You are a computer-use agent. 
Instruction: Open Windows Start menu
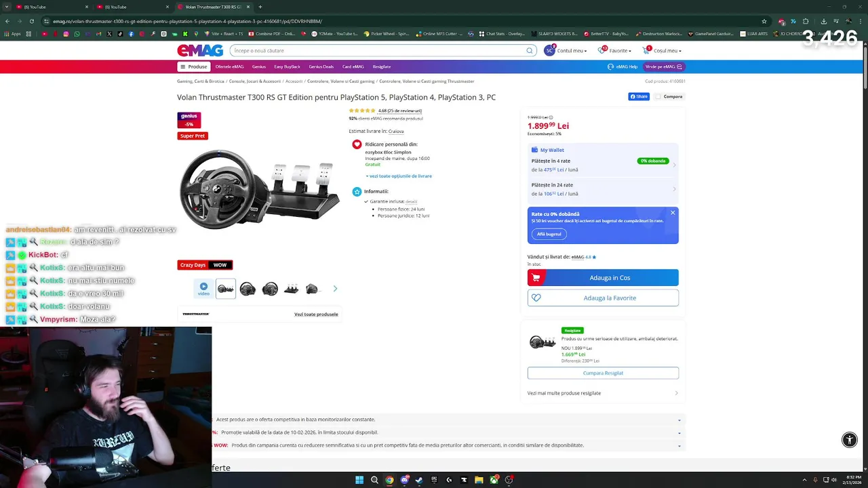(359, 480)
